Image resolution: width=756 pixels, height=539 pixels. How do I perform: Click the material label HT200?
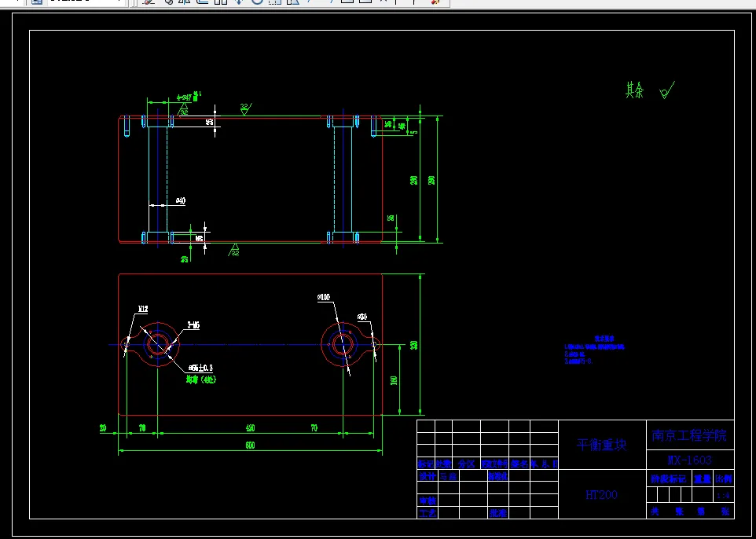point(601,495)
